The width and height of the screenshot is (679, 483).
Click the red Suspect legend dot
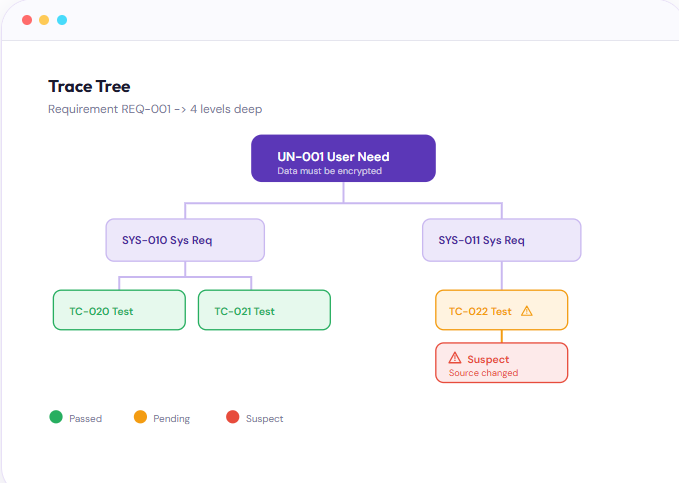click(233, 417)
